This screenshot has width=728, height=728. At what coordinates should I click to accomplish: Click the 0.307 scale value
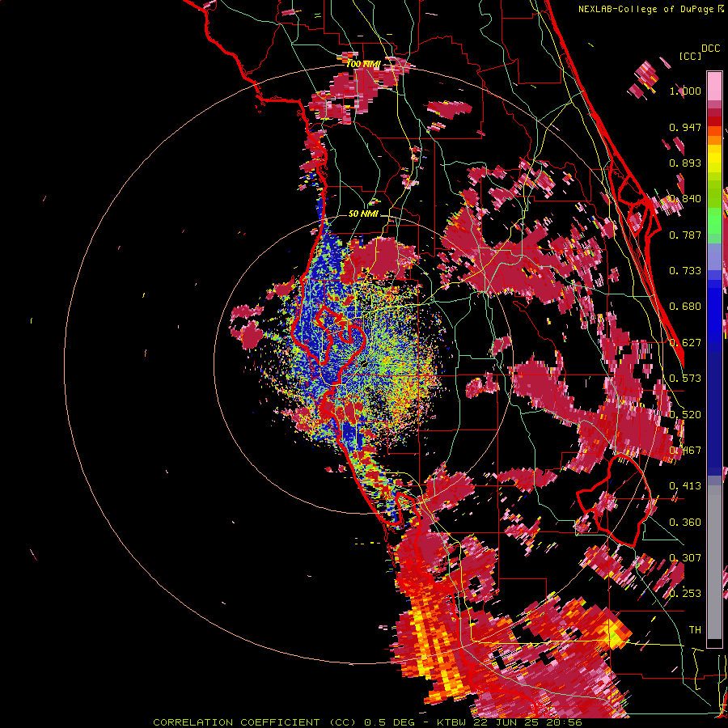pyautogui.click(x=685, y=558)
